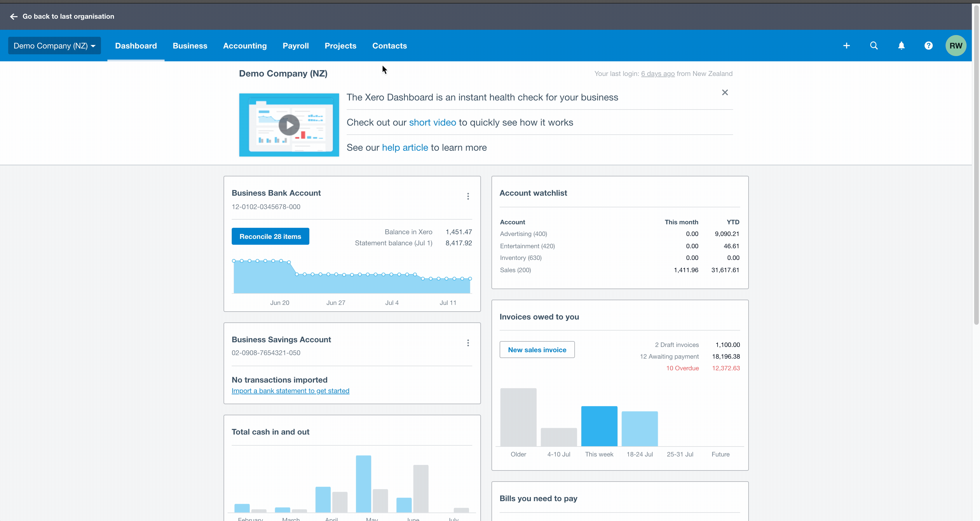The image size is (980, 521).
Task: Open the Business Savings Account title
Action: click(281, 339)
